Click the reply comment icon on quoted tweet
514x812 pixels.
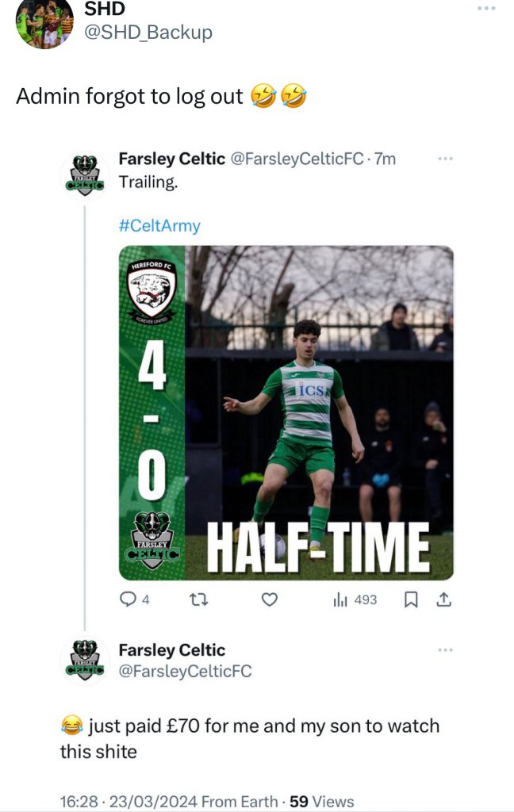coord(127,600)
